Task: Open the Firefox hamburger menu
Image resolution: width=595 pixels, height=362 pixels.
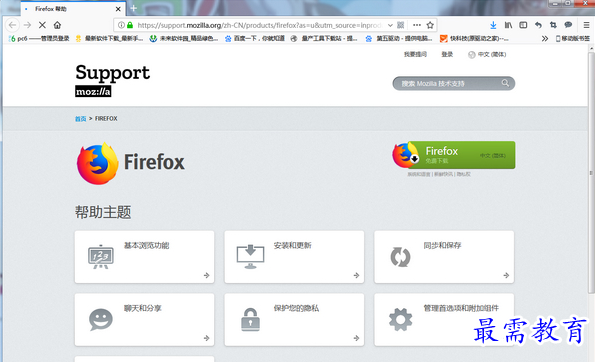Action: [586, 25]
